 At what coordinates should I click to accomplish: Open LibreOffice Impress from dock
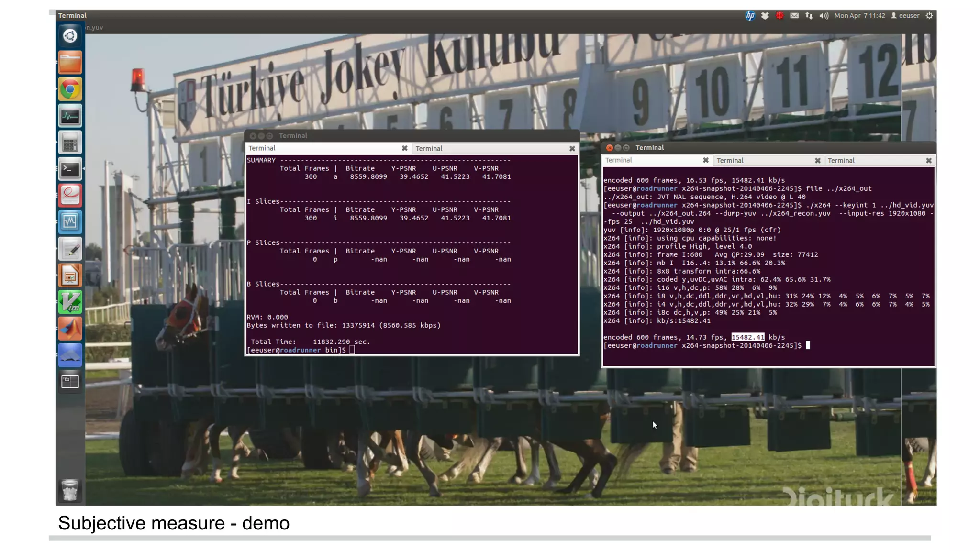coord(70,276)
